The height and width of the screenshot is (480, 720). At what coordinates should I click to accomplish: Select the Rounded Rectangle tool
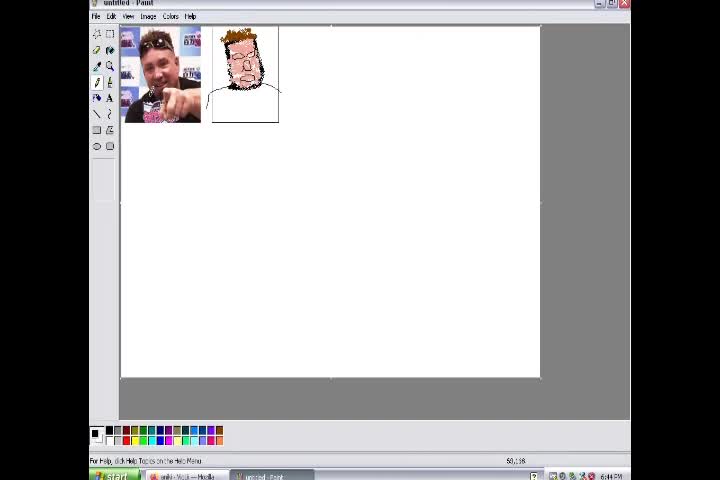click(x=110, y=147)
